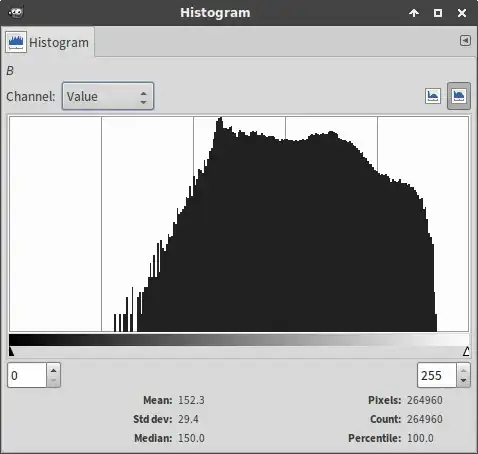
Task: Maximize the Histogram window
Action: pos(438,13)
